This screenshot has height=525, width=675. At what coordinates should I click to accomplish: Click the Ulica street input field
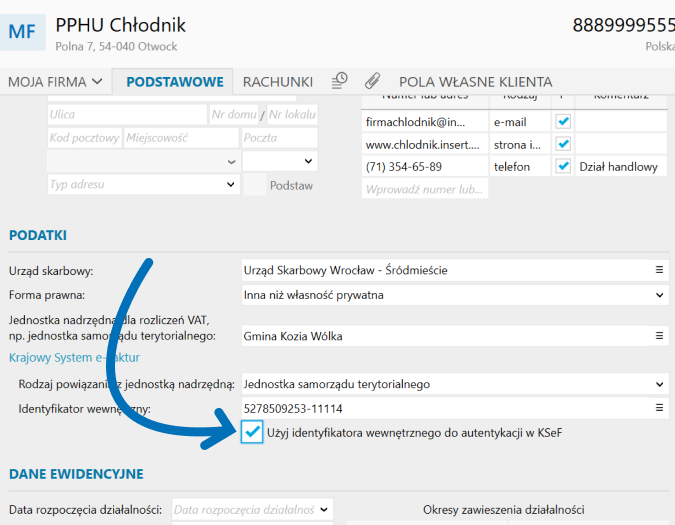127,115
